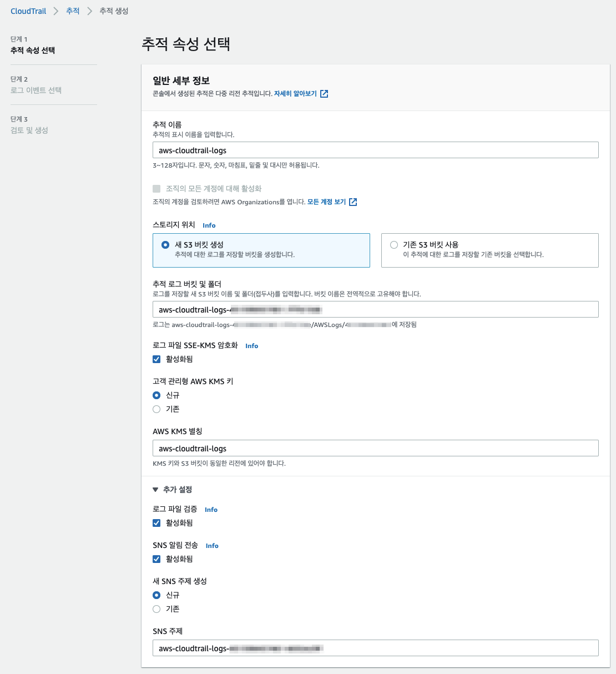Click the 추가 설정 section label
Screen dimensions: 616x674
pyautogui.click(x=178, y=490)
